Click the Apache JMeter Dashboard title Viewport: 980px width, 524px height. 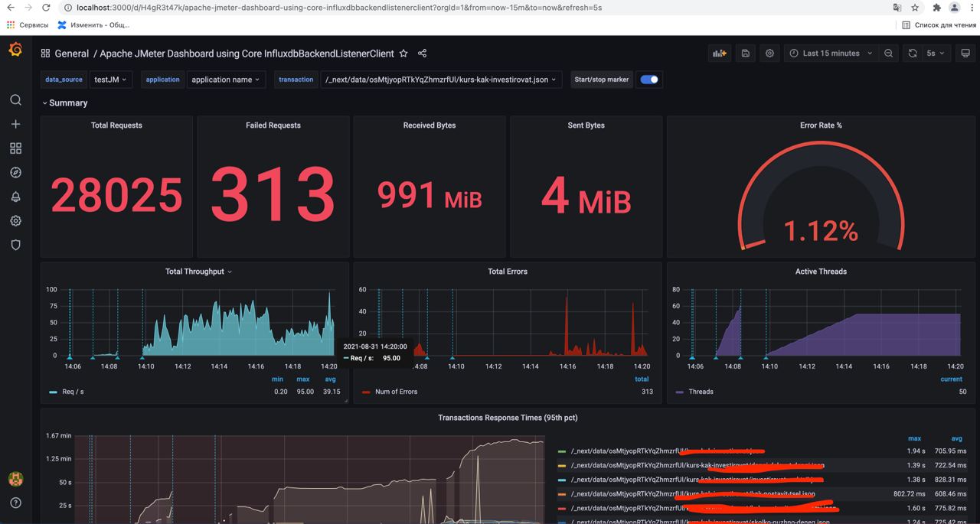[247, 54]
